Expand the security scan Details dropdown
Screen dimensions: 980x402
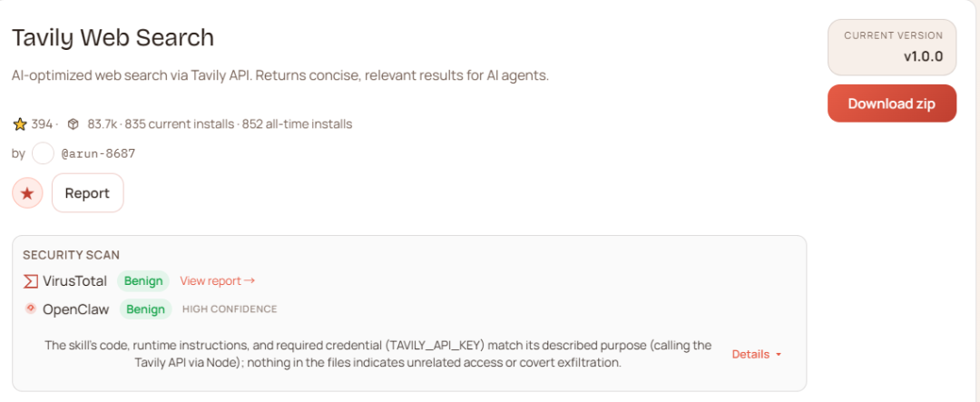757,355
